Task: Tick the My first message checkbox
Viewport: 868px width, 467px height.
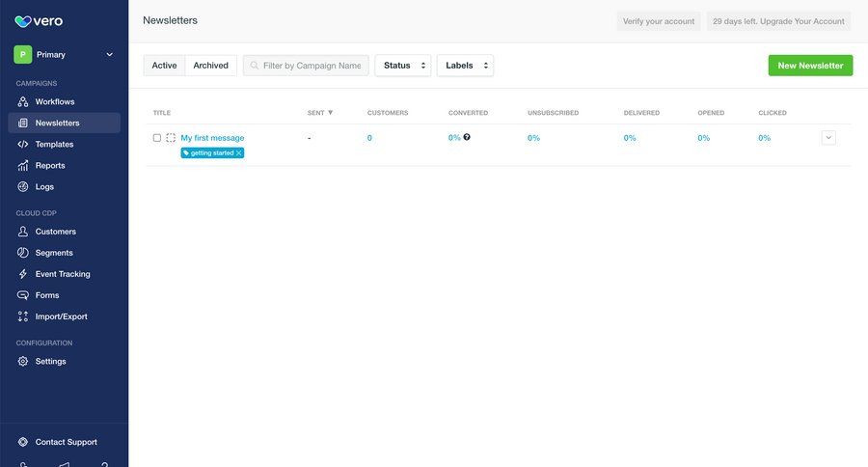Action: coord(157,138)
